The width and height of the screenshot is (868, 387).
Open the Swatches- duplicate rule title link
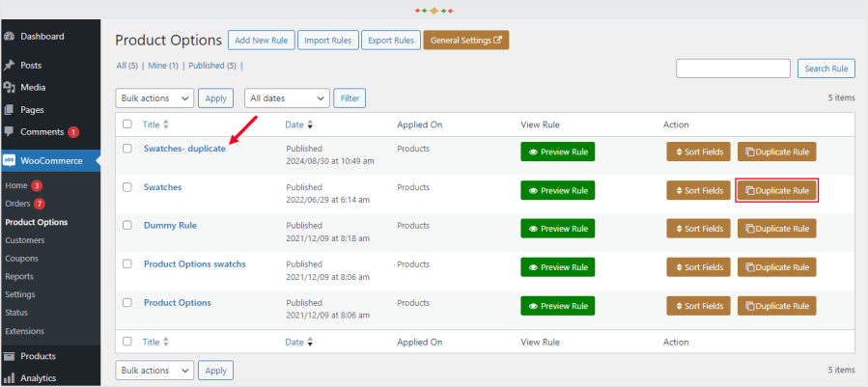point(184,149)
